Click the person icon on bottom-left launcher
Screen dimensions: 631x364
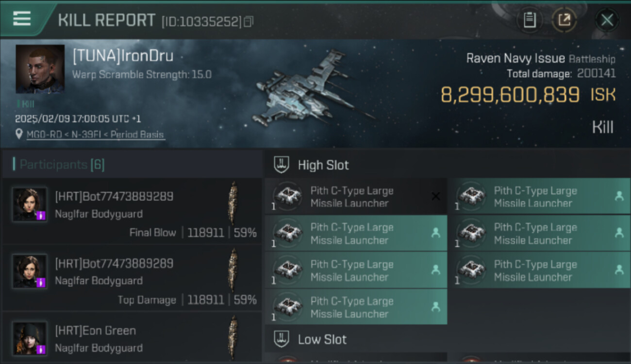(x=435, y=307)
